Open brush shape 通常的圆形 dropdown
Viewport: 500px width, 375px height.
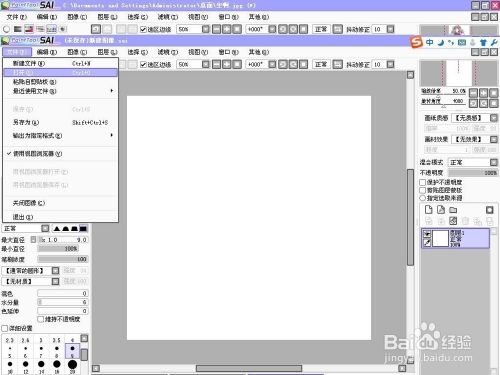55,271
